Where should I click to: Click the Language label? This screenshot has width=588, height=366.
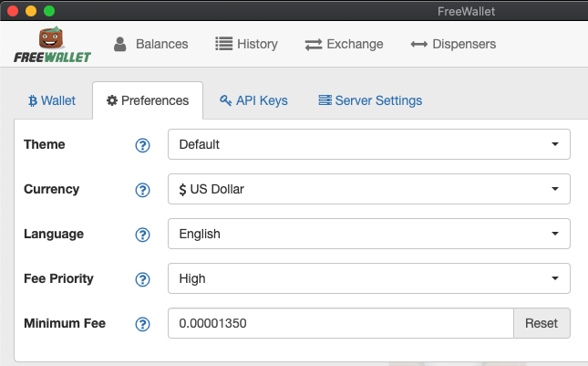[x=54, y=234]
